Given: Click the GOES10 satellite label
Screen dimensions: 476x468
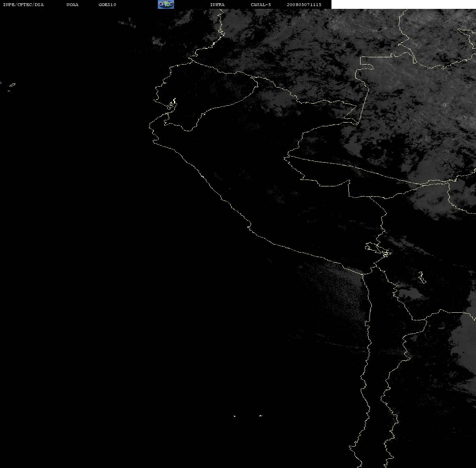Looking at the screenshot, I should [107, 4].
